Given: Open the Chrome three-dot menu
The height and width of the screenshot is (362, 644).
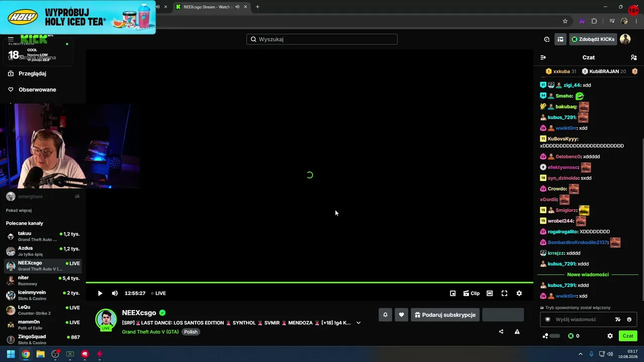Looking at the screenshot, I should coord(636,21).
